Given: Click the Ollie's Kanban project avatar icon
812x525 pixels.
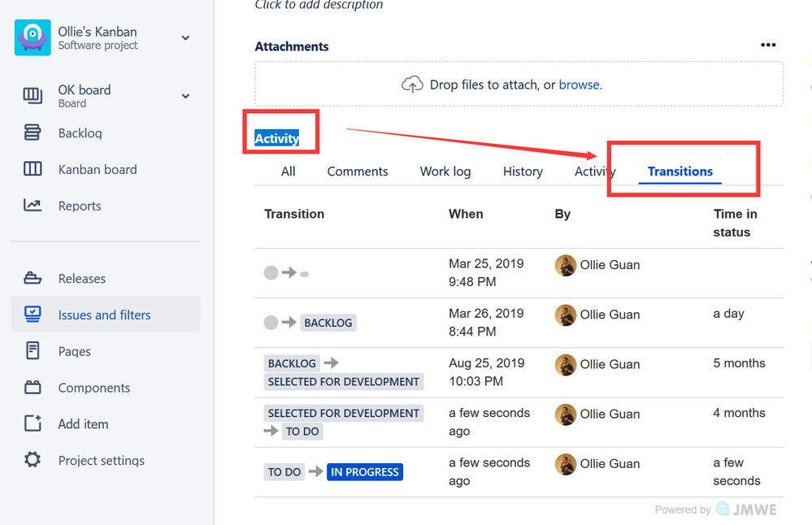Looking at the screenshot, I should [33, 37].
